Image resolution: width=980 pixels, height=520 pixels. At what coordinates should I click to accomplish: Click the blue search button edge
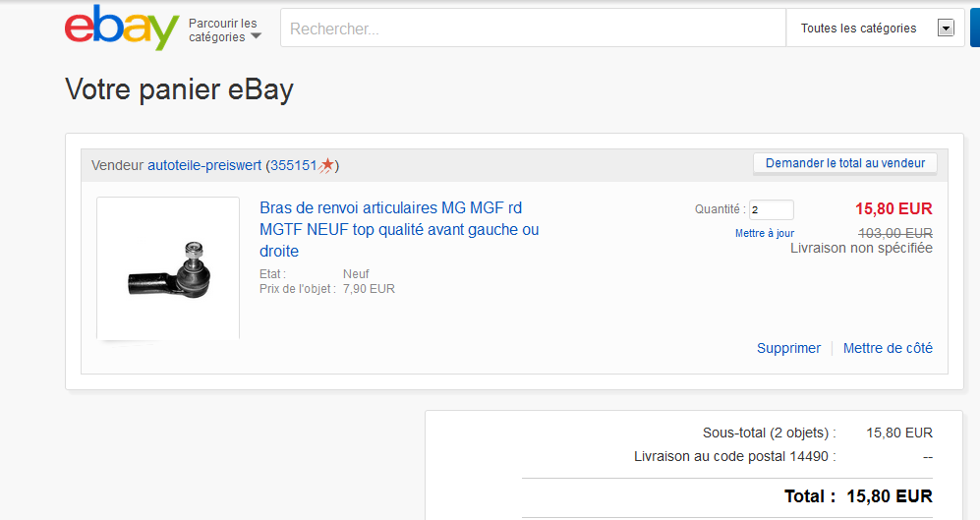point(974,29)
